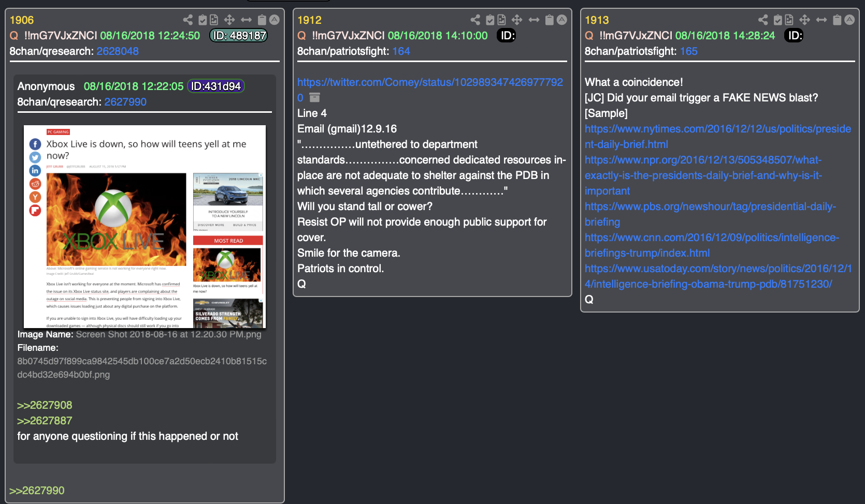Open patriotsfight post link 165
The image size is (865, 504).
pyautogui.click(x=689, y=51)
